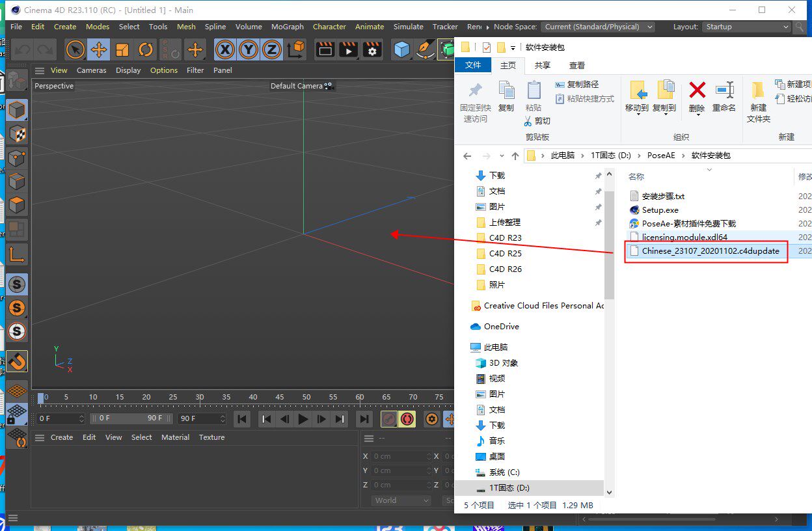Open the MoGraph menu
Viewport: 812px width, 531px height.
point(287,27)
